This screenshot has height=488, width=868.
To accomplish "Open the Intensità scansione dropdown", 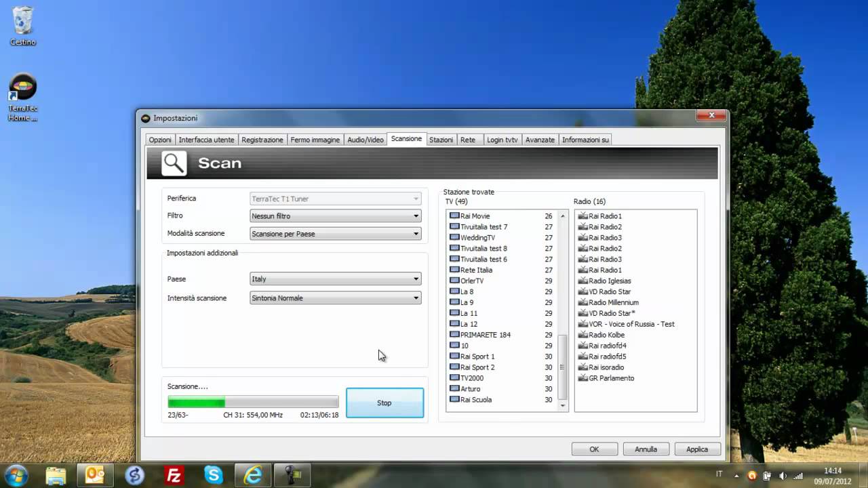I will [x=336, y=298].
